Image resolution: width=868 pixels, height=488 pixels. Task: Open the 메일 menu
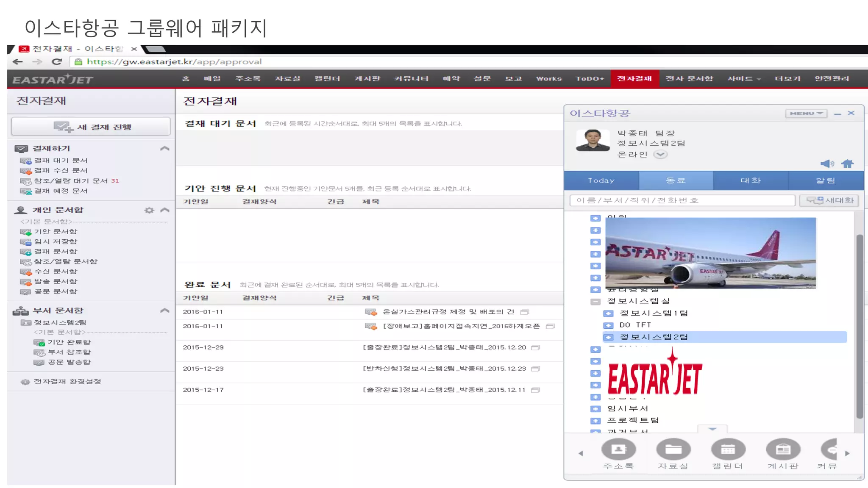point(212,79)
